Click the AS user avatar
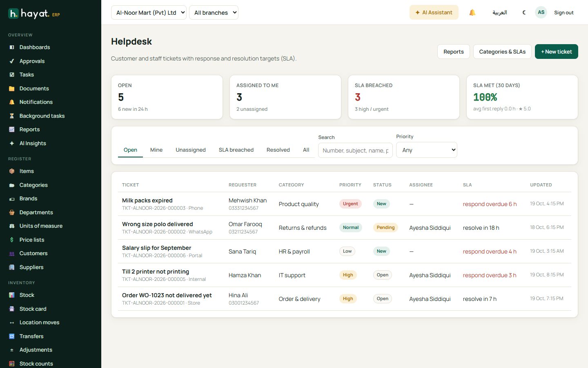The height and width of the screenshot is (368, 588). pyautogui.click(x=541, y=12)
